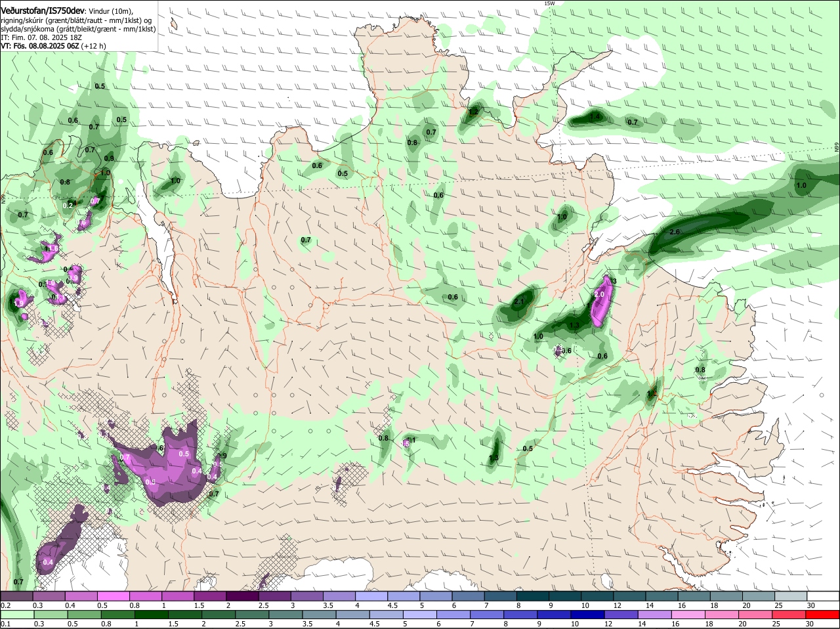The height and width of the screenshot is (629, 840).
Task: Click the '(+12 h)' forecast offset text
Action: click(x=94, y=46)
